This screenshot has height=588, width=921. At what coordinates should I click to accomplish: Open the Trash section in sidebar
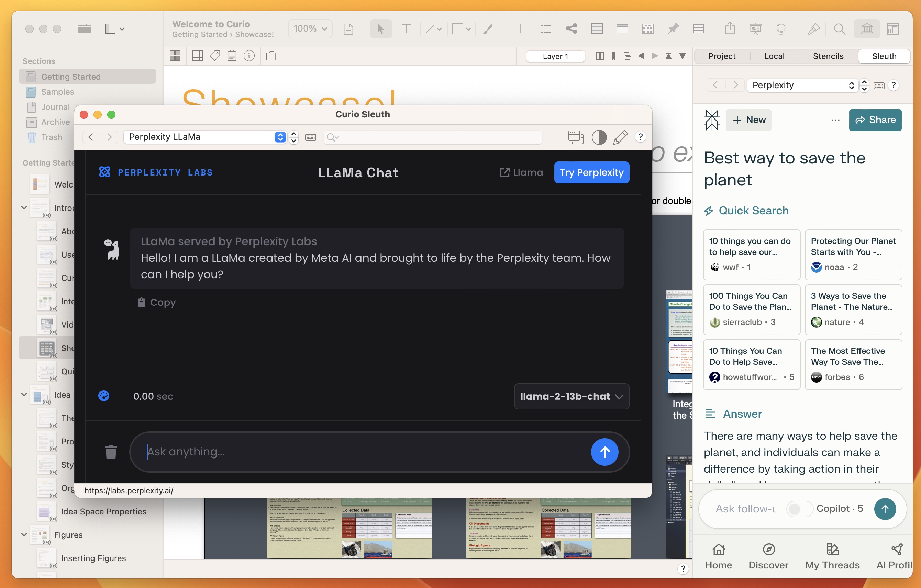click(44, 137)
